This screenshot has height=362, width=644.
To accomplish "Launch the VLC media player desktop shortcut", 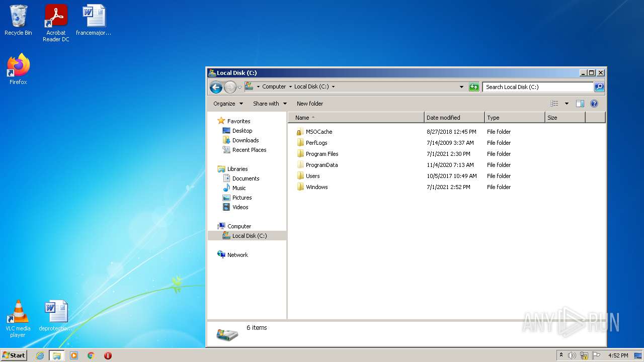I will 18,312.
